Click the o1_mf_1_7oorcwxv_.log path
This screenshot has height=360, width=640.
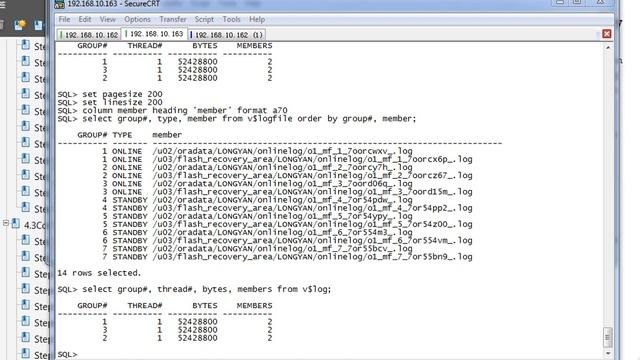[x=282, y=151]
